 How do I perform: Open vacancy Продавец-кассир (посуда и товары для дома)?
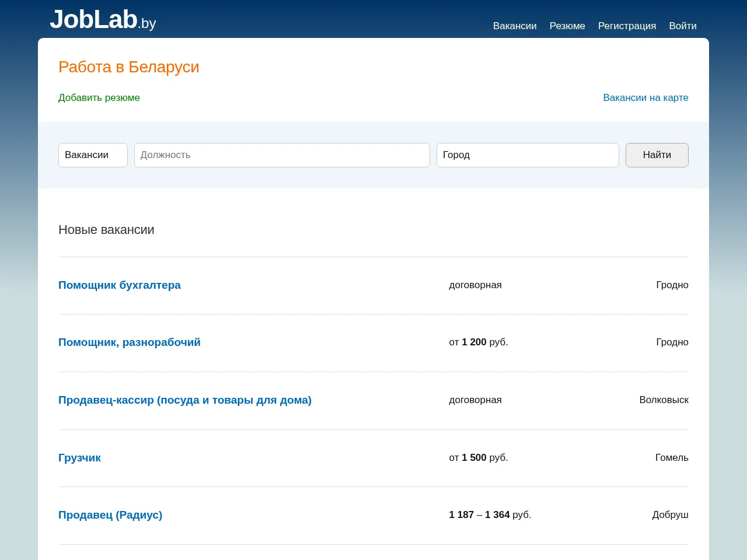tap(185, 400)
